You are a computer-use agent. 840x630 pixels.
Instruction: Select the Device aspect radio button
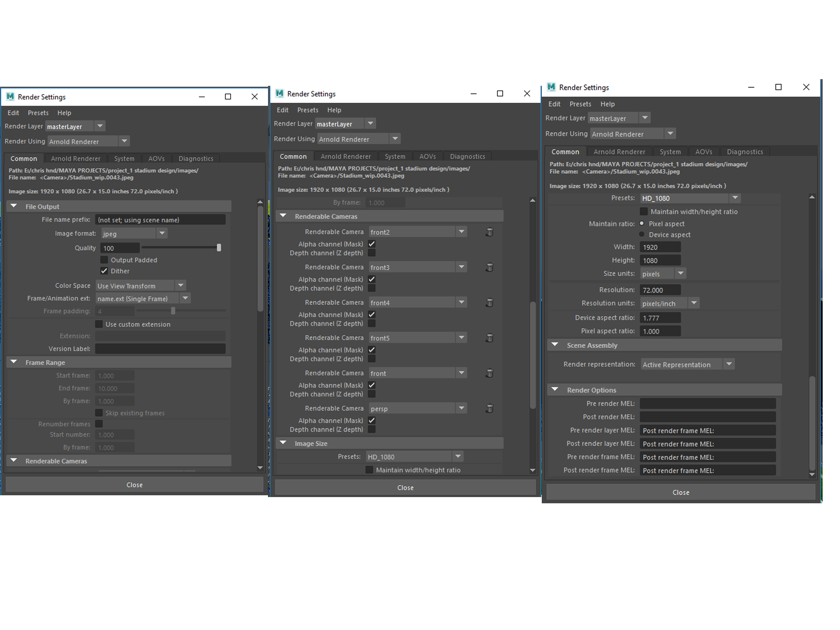tap(642, 234)
